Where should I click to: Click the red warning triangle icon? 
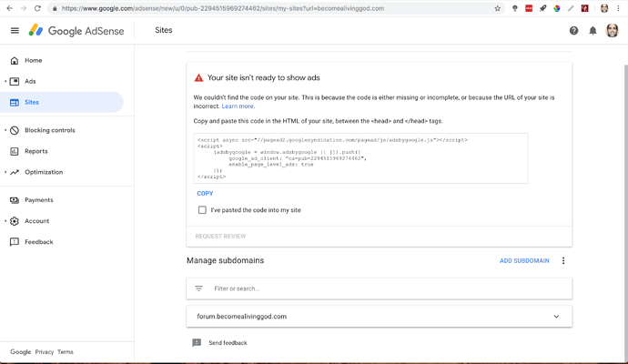click(198, 77)
